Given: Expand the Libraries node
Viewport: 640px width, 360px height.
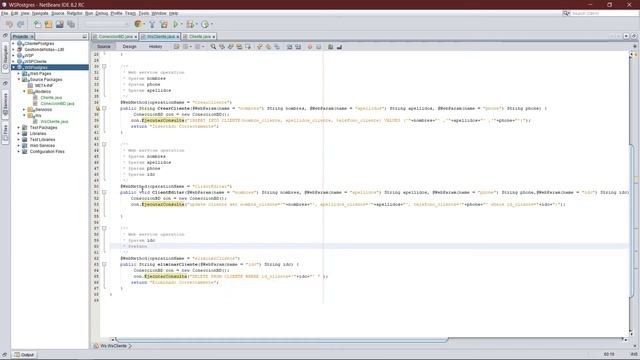Looking at the screenshot, I should (19, 133).
